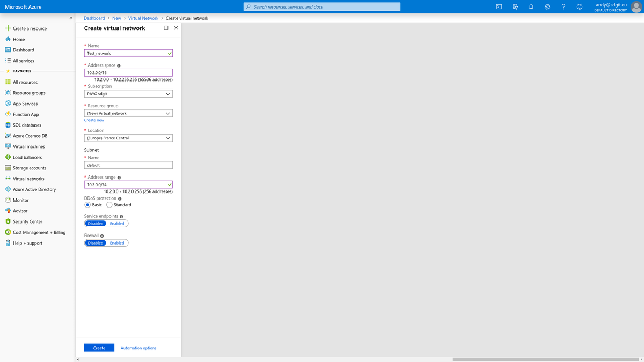Select SQL databases in the favorites list
Screen dimensions: 644x362
25,124
